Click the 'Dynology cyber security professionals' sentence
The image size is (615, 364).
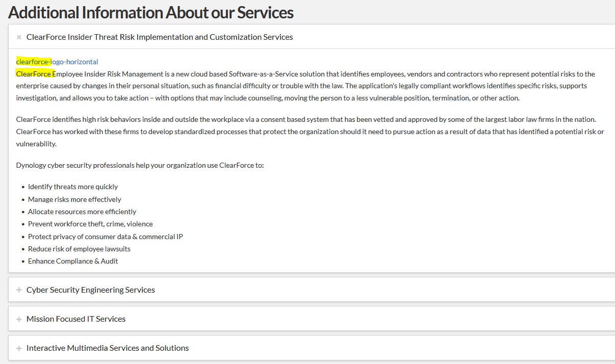point(140,165)
